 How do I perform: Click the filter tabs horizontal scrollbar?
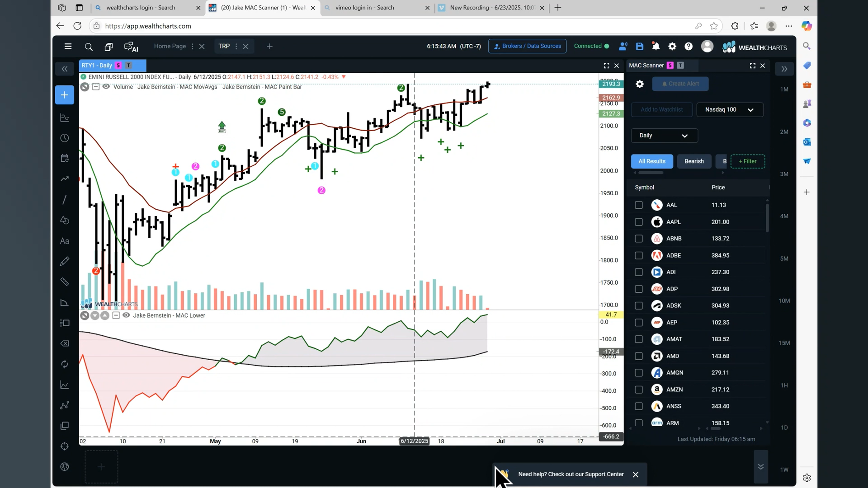pyautogui.click(x=651, y=173)
